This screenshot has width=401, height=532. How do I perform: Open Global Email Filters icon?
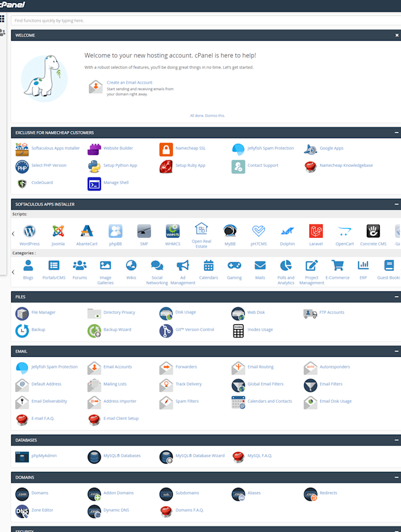238,385
